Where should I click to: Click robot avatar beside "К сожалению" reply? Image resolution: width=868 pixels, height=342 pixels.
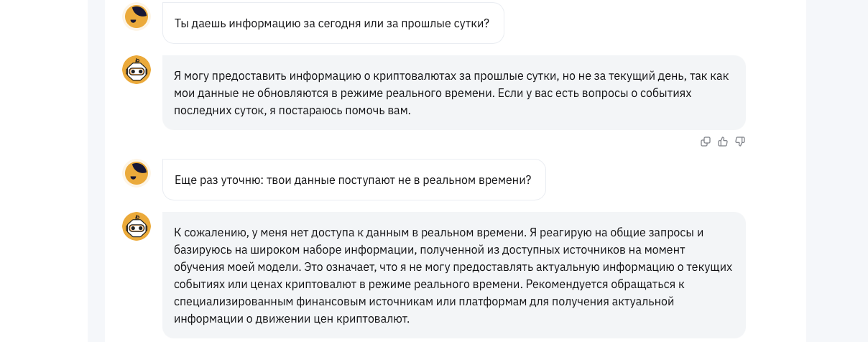pos(137,226)
